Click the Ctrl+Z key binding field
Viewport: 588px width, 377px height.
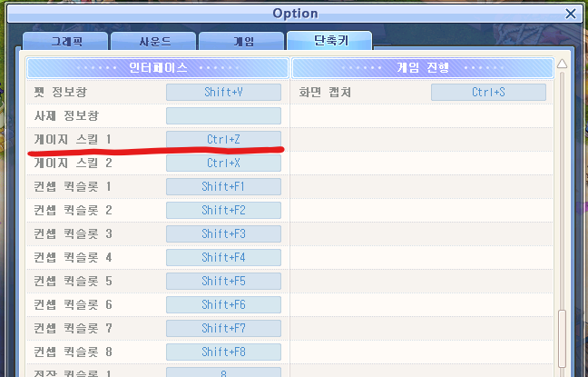coord(223,139)
